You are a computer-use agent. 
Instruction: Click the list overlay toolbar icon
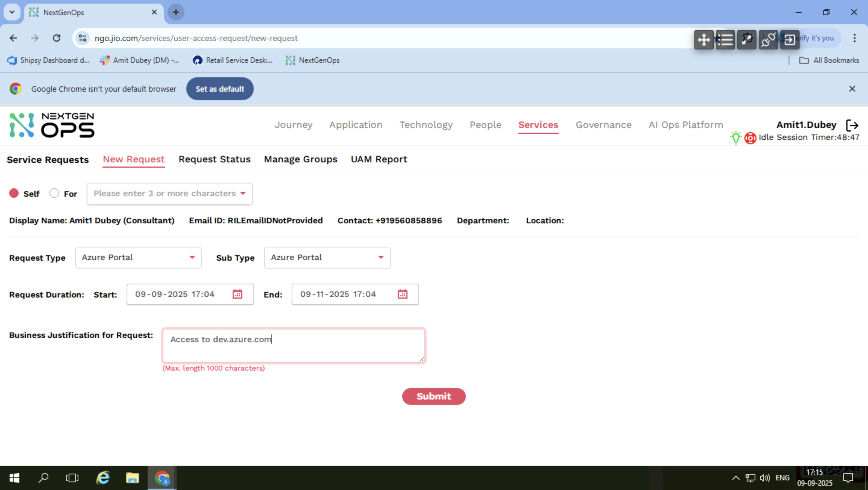725,40
